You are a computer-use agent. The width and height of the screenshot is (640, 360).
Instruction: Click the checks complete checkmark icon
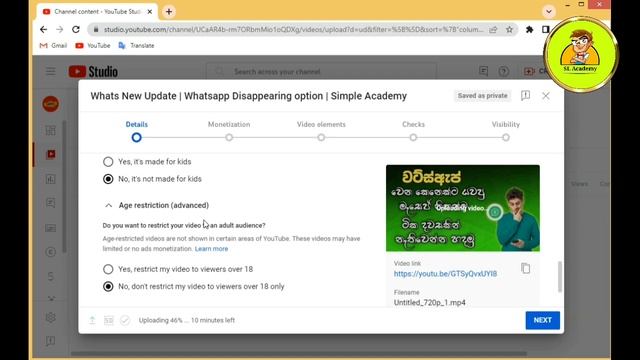coord(125,320)
